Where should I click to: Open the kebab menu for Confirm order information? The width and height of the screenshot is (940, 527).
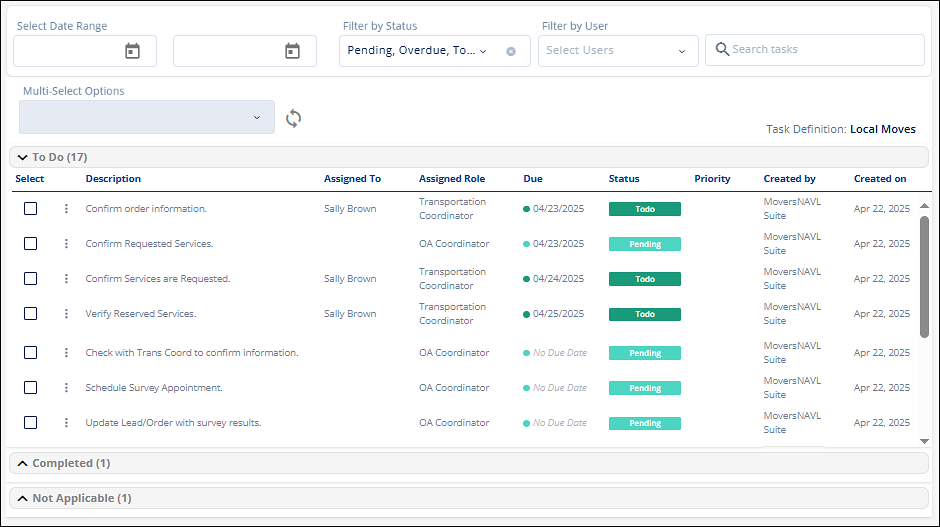pos(67,209)
